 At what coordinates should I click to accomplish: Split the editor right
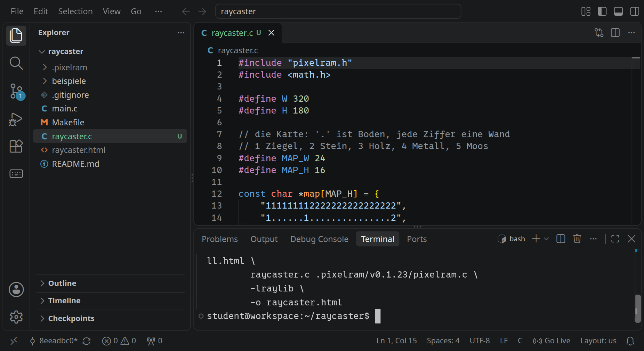(615, 33)
